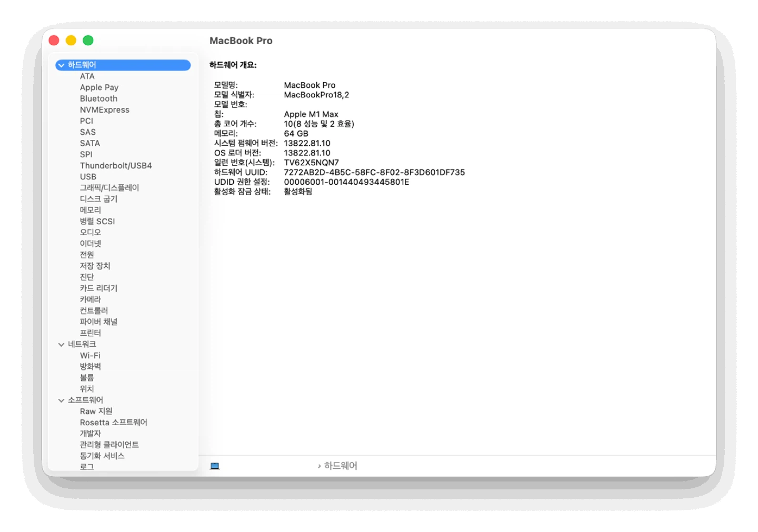758x532 pixels.
Task: Open 관리형 클라이언트 in the sidebar
Action: 109,445
